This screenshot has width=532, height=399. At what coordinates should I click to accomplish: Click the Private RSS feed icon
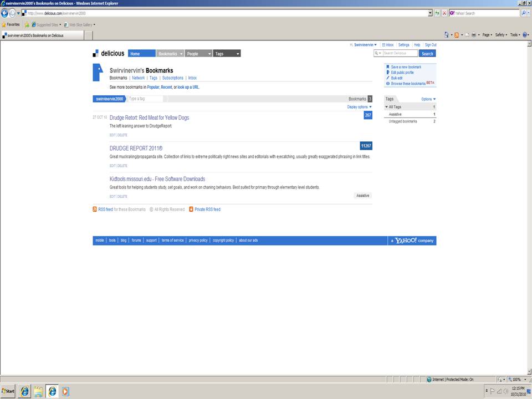[x=191, y=209]
